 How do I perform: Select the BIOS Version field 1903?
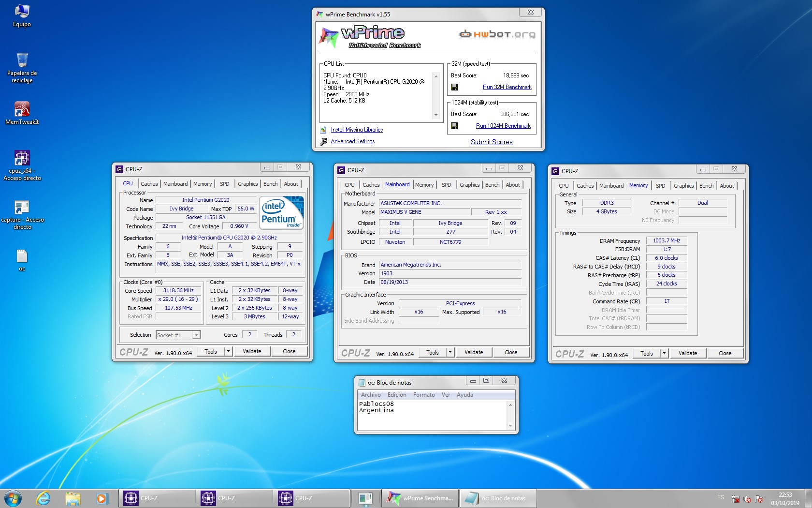point(450,273)
